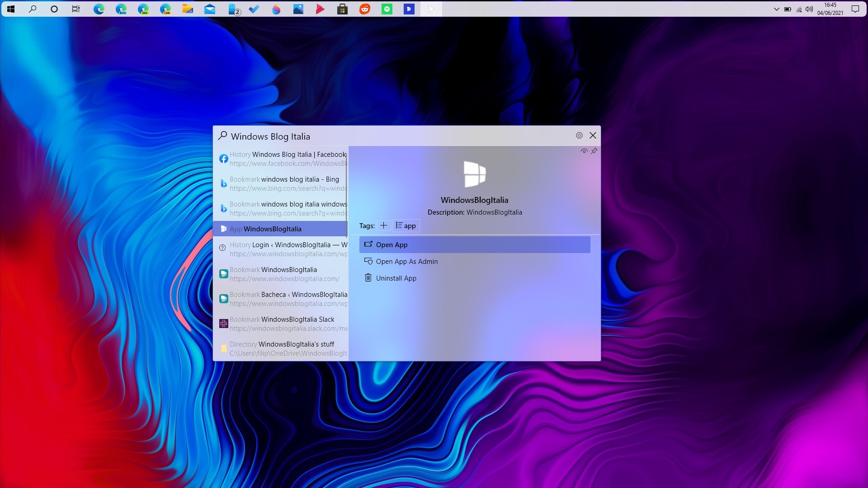Viewport: 868px width, 488px height.
Task: Close the search launcher window
Action: point(593,136)
